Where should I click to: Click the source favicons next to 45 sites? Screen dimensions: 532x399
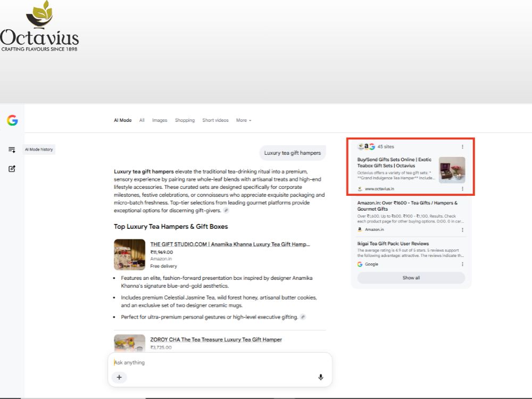[x=366, y=146]
